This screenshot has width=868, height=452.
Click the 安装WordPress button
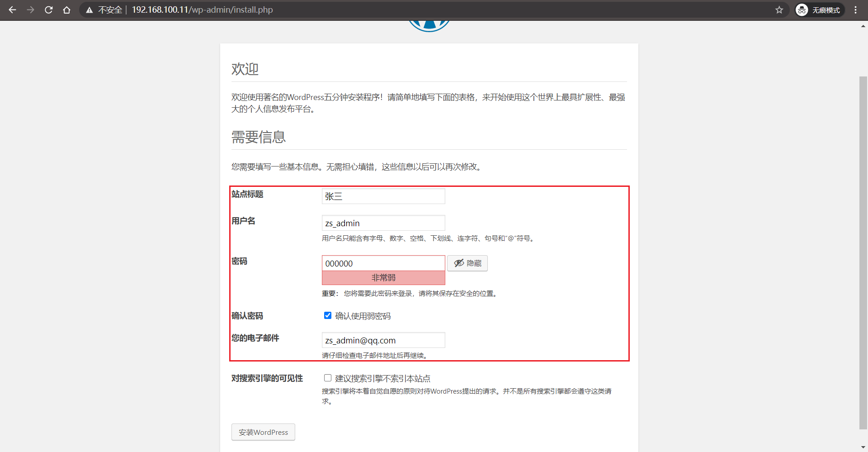(x=263, y=432)
